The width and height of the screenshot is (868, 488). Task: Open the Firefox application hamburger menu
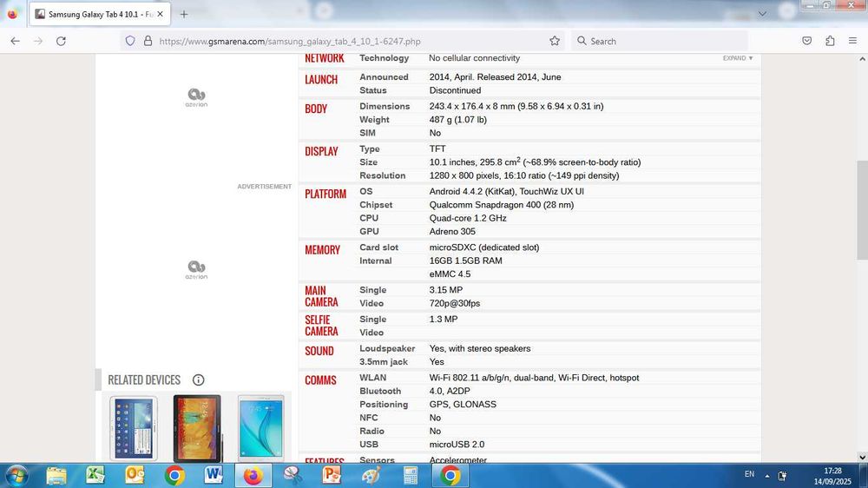tap(852, 41)
